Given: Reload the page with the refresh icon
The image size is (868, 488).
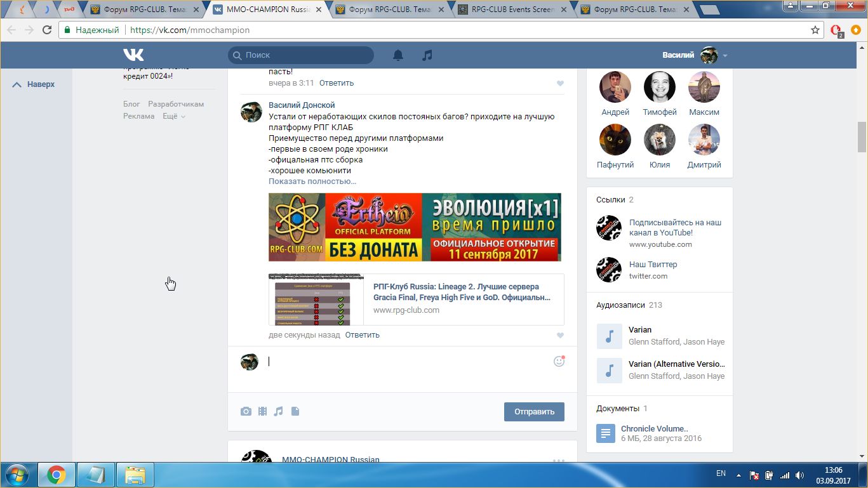Looking at the screenshot, I should [47, 30].
